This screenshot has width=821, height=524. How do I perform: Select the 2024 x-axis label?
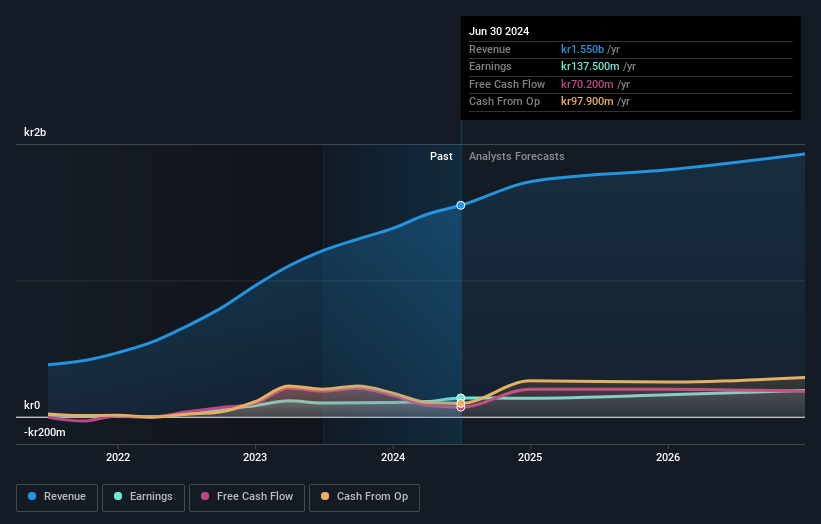coord(393,457)
